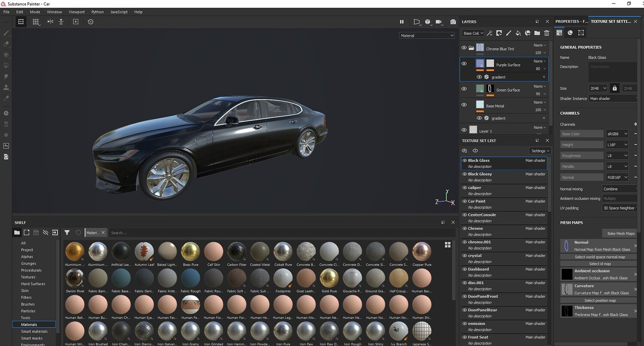
Task: Open the display settings sphere icon
Action: pyautogui.click(x=570, y=33)
